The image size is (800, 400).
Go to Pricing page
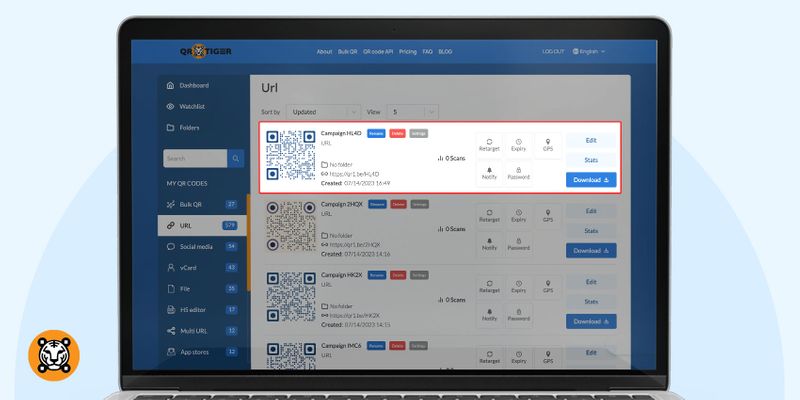click(x=408, y=52)
